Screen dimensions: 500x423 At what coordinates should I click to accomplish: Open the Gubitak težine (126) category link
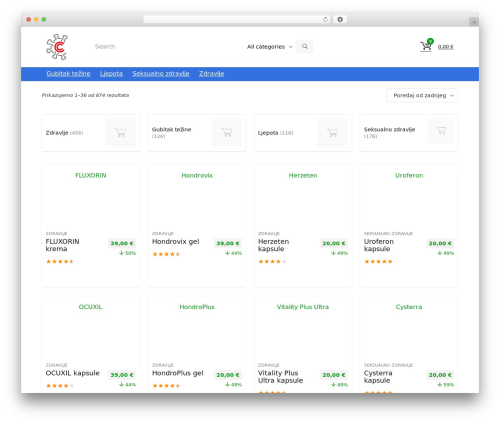171,132
